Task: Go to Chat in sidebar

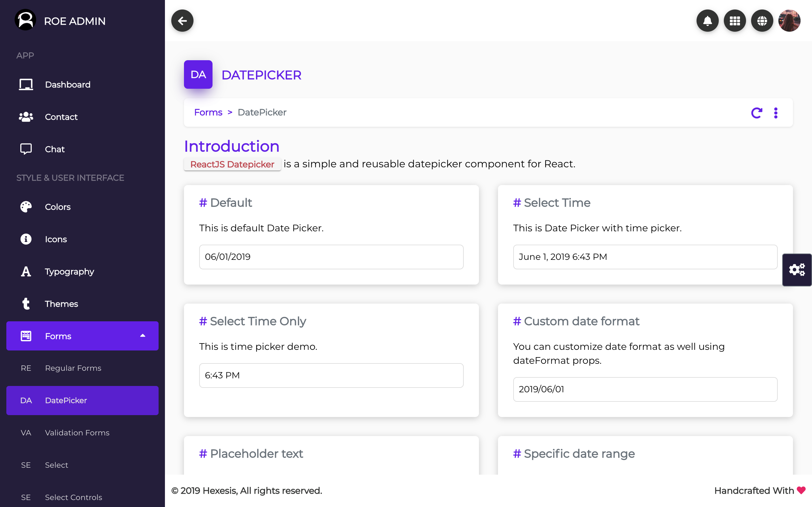Action: (x=55, y=149)
